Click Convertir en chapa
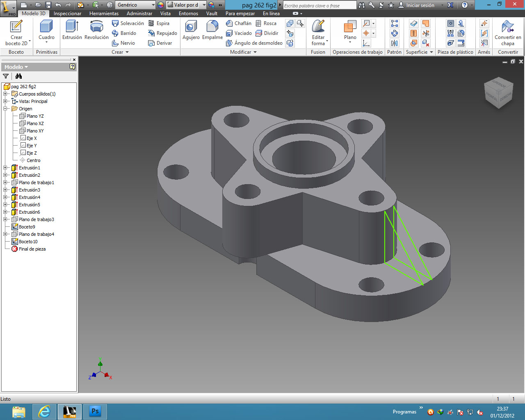This screenshot has width=525, height=420. click(508, 33)
